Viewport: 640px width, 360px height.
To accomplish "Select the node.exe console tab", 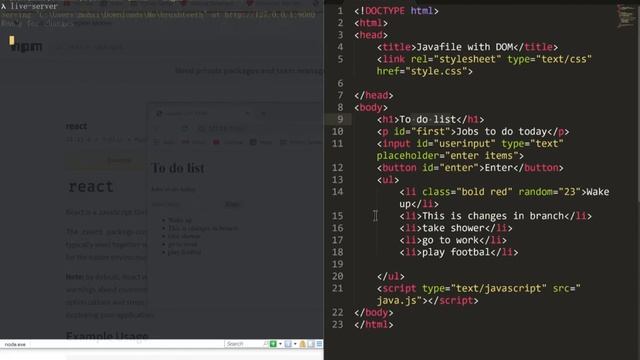I will pyautogui.click(x=15, y=344).
